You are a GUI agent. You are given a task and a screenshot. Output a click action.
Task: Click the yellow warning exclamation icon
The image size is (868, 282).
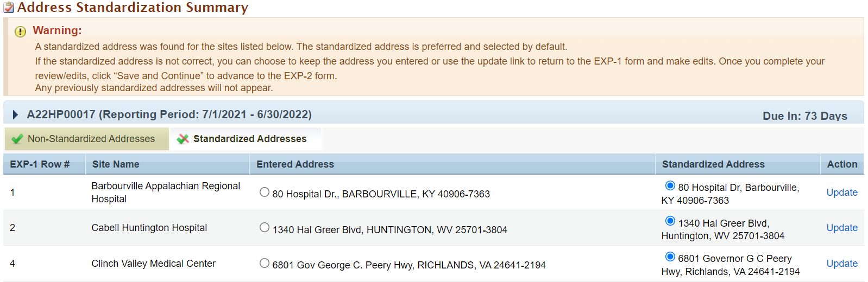click(20, 31)
